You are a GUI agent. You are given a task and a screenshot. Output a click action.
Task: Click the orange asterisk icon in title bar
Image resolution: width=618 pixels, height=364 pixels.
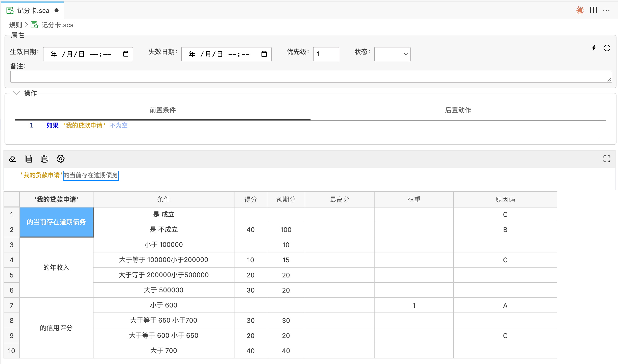[580, 10]
